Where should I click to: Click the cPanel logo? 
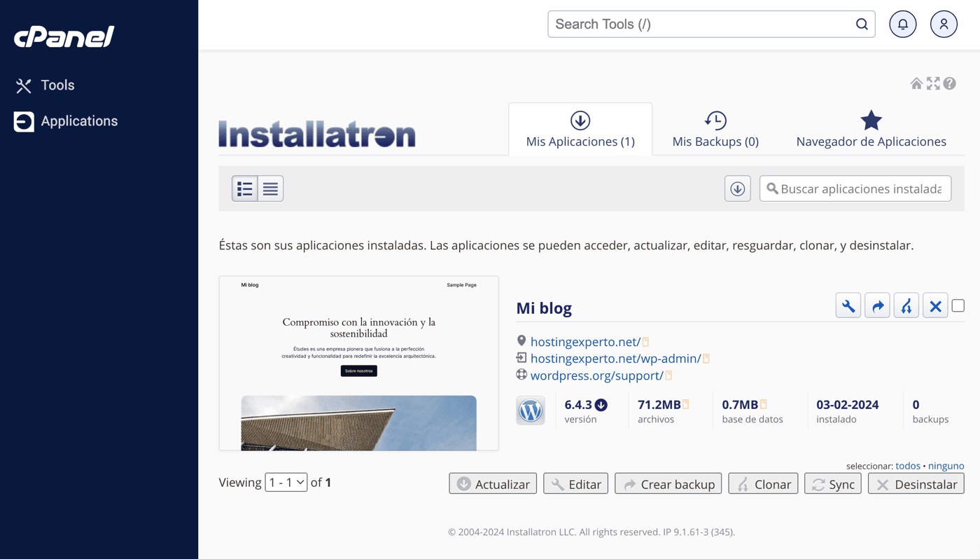click(x=64, y=36)
